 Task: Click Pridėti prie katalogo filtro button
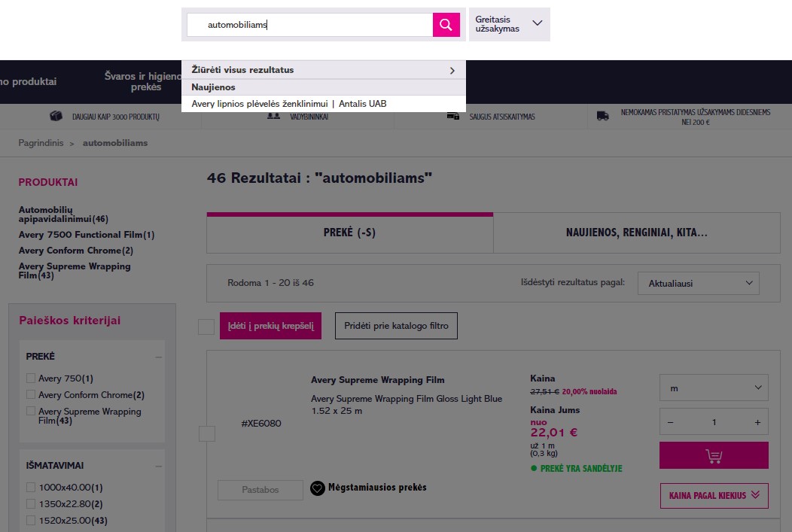click(396, 326)
